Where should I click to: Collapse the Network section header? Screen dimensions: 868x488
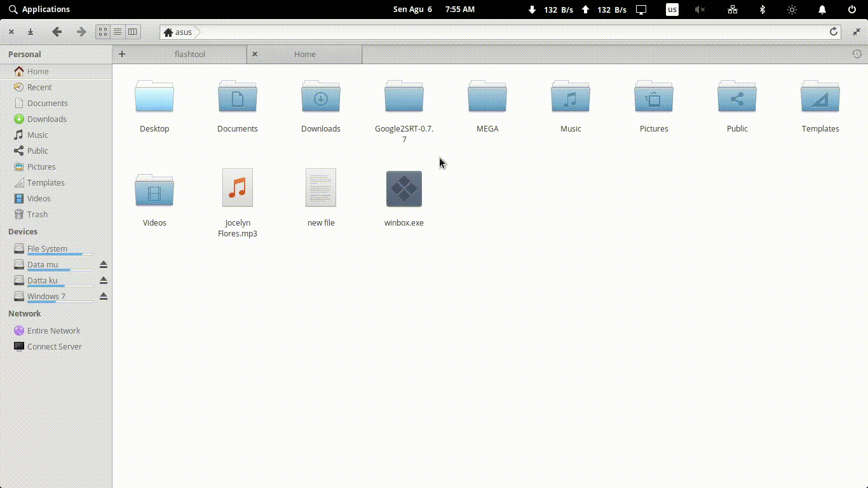point(25,313)
